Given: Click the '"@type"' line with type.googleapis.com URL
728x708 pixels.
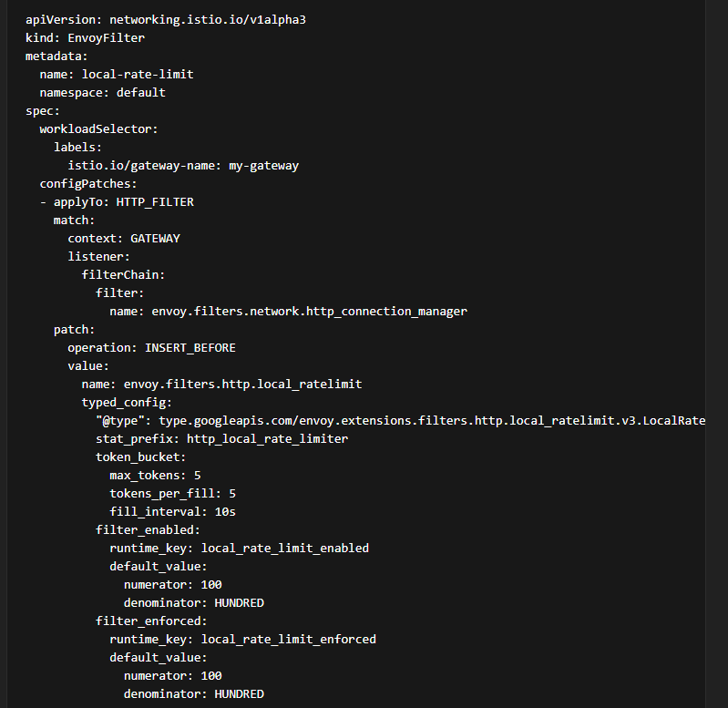Looking at the screenshot, I should coord(399,420).
